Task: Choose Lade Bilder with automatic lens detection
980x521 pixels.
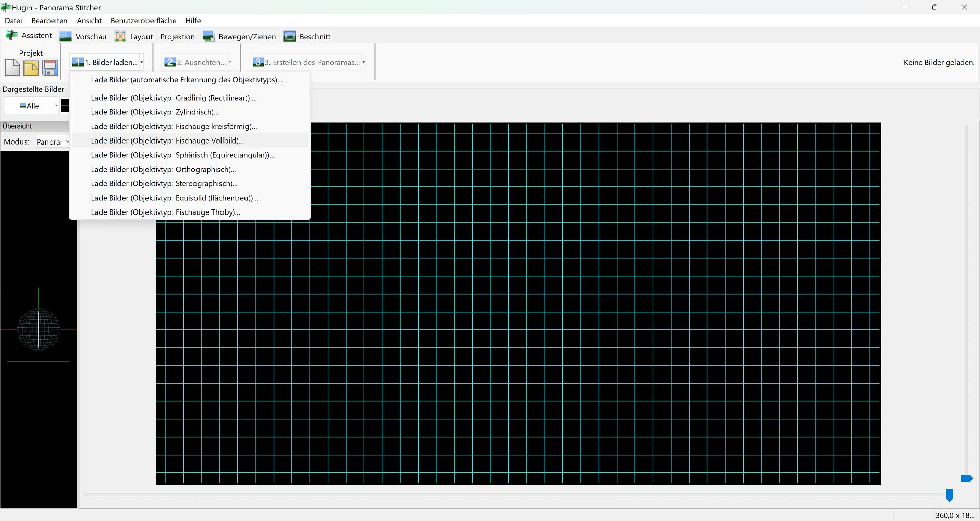Action: 186,80
